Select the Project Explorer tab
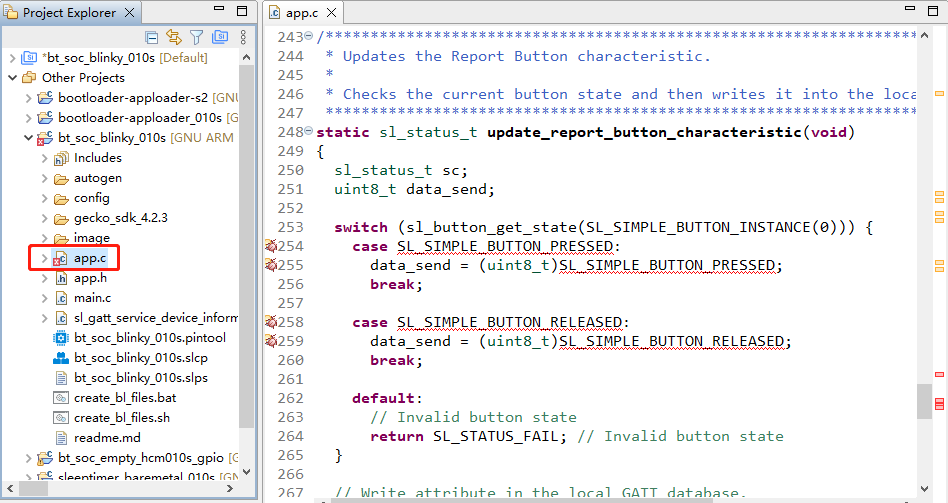Viewport: 948px width, 503px height. 68,13
